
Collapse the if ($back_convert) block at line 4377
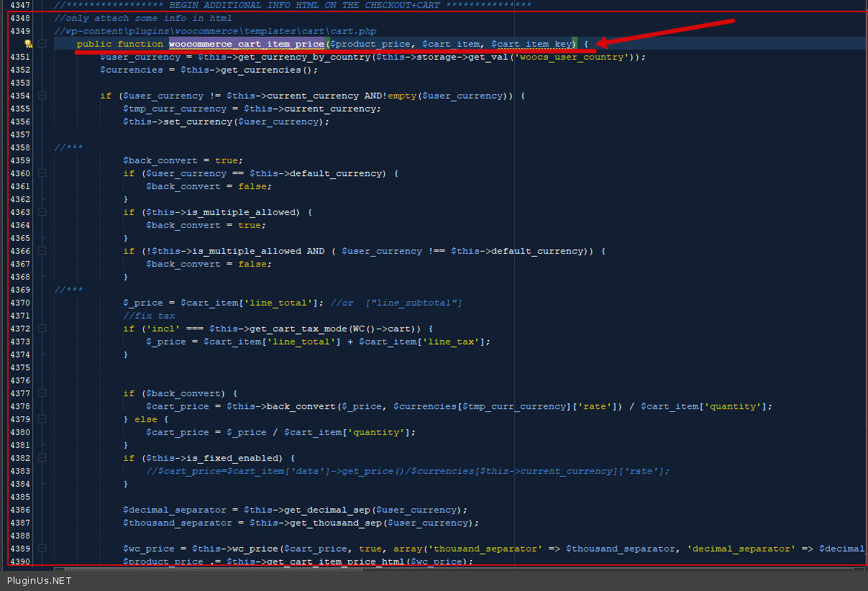click(42, 393)
